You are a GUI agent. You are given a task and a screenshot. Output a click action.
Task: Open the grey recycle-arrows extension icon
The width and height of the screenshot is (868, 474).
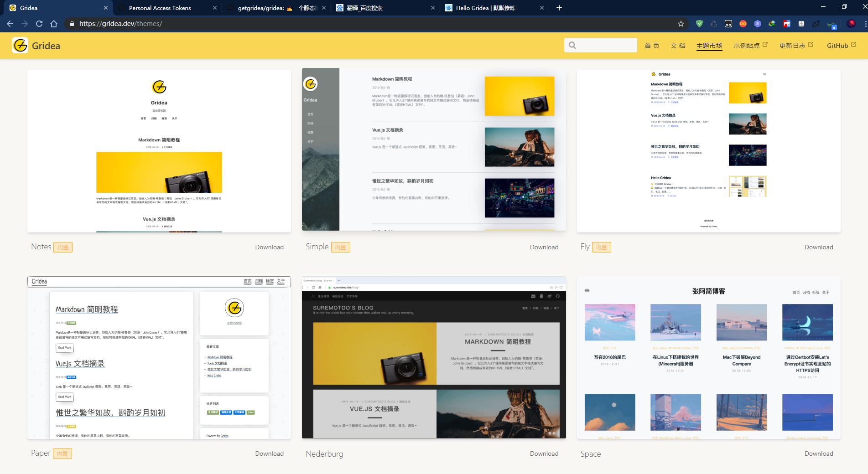click(714, 24)
